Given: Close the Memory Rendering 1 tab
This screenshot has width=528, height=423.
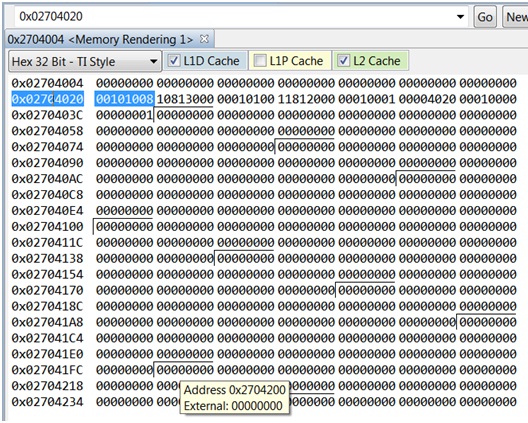Looking at the screenshot, I should (204, 39).
